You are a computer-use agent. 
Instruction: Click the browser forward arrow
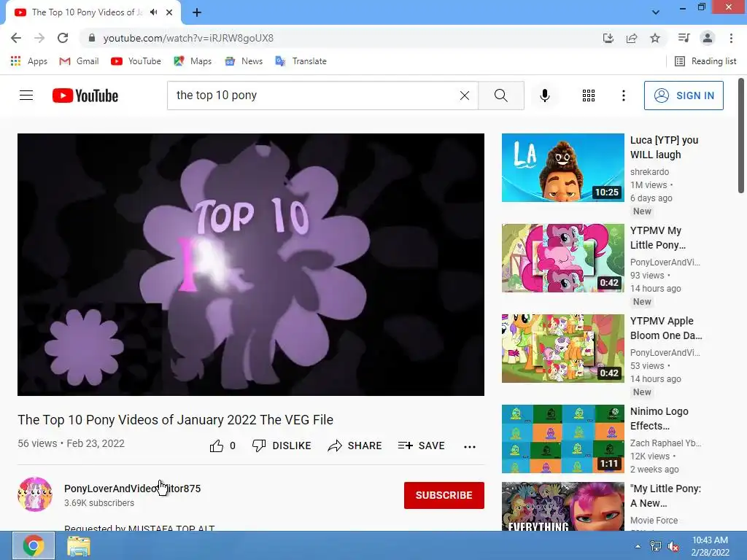[x=39, y=38]
